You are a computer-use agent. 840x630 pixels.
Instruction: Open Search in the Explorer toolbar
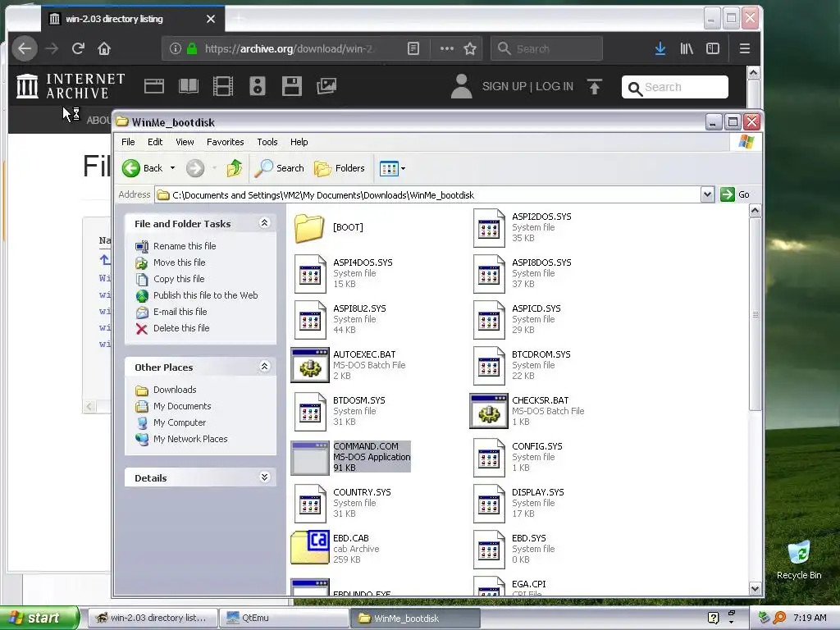click(279, 168)
